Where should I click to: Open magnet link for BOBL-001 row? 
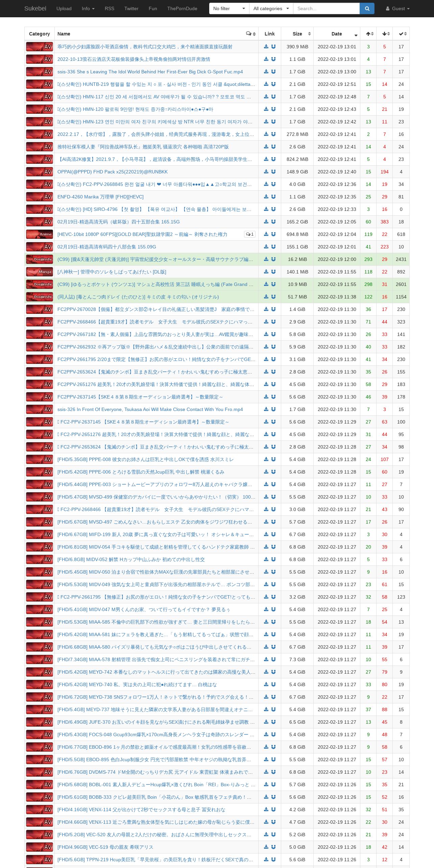coord(273,785)
